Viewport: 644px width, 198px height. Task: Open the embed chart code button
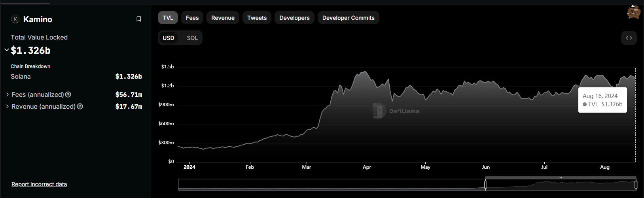629,38
